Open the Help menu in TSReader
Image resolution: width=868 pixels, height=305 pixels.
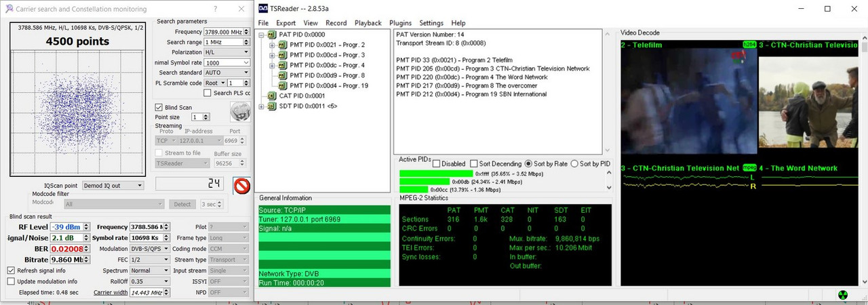(x=458, y=23)
